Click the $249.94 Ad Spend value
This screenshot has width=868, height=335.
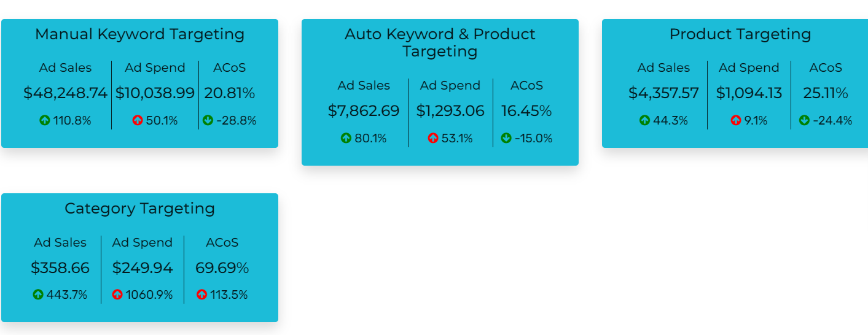[x=143, y=268]
